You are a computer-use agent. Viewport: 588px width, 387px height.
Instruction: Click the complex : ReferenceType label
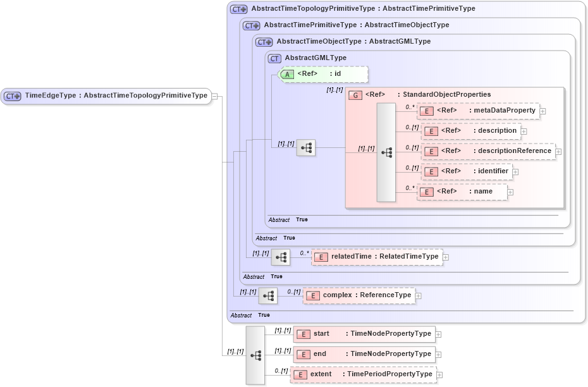(367, 295)
